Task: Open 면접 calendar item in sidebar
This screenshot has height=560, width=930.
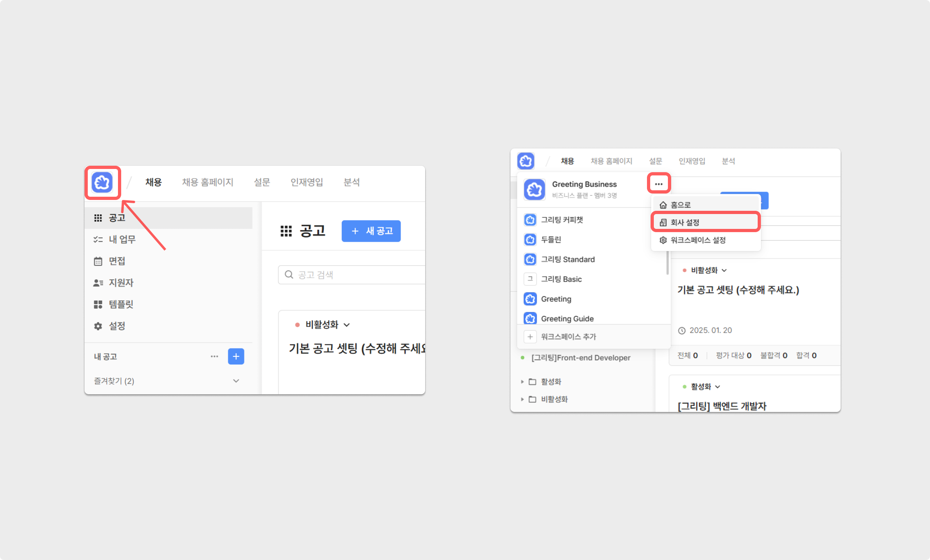Action: click(x=117, y=261)
